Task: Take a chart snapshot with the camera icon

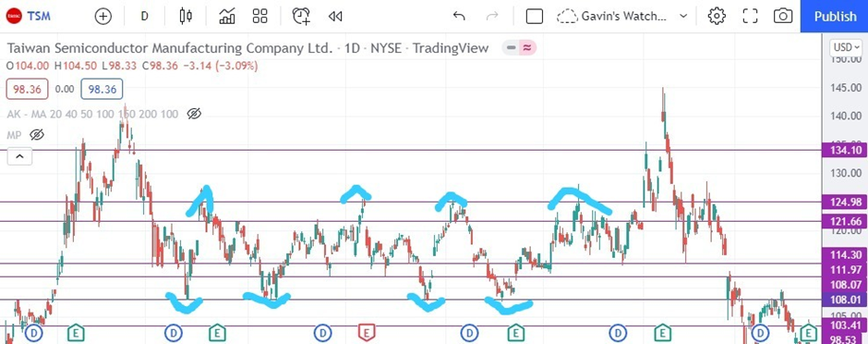Action: (x=783, y=16)
